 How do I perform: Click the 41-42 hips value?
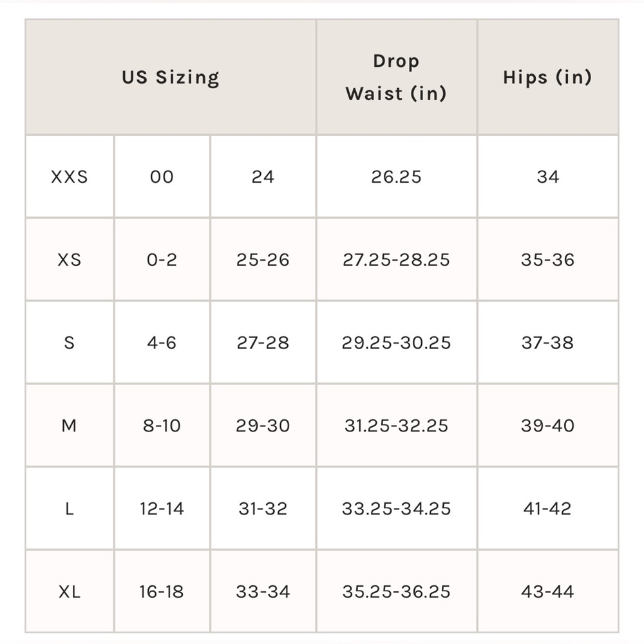pos(548,509)
